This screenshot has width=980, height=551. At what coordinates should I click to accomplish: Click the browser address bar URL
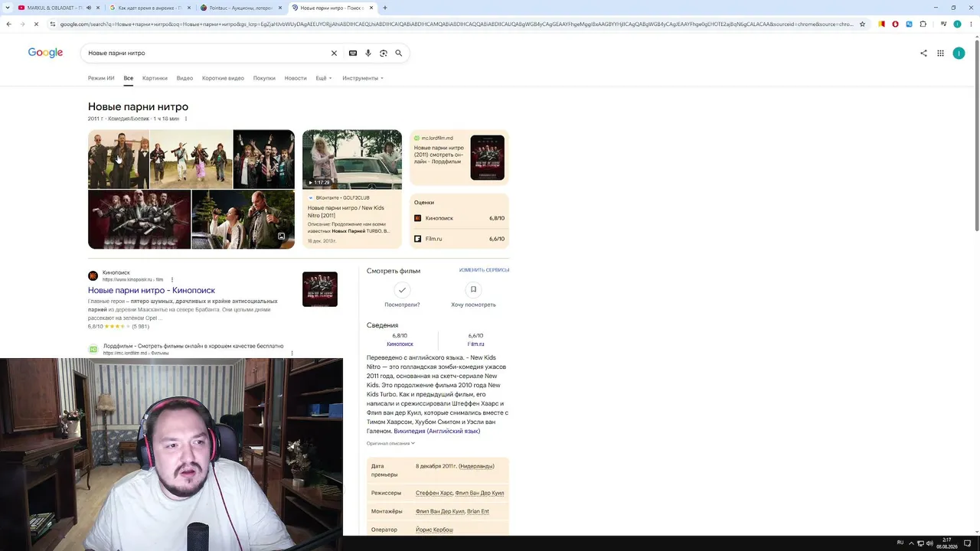(x=456, y=24)
